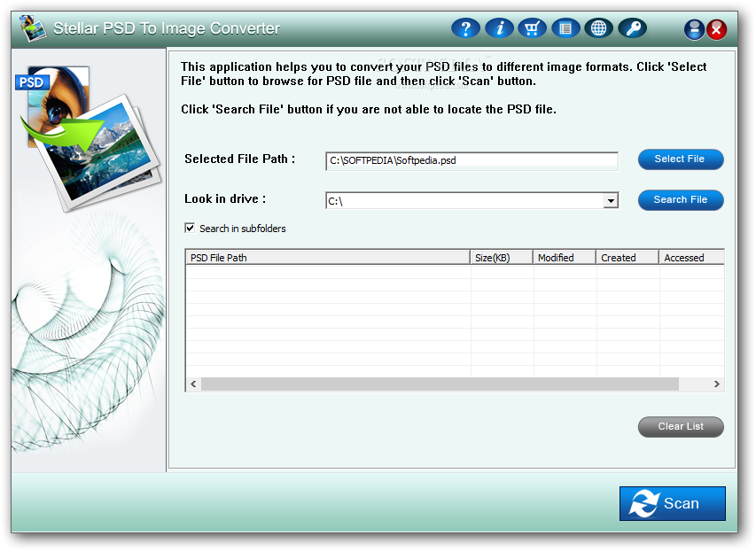Start scanning with the Scan button
Screen dimensions: 756x551
pos(672,503)
